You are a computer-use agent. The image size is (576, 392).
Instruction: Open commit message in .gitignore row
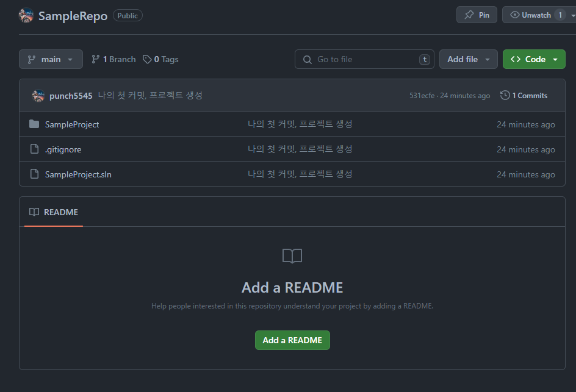(300, 149)
